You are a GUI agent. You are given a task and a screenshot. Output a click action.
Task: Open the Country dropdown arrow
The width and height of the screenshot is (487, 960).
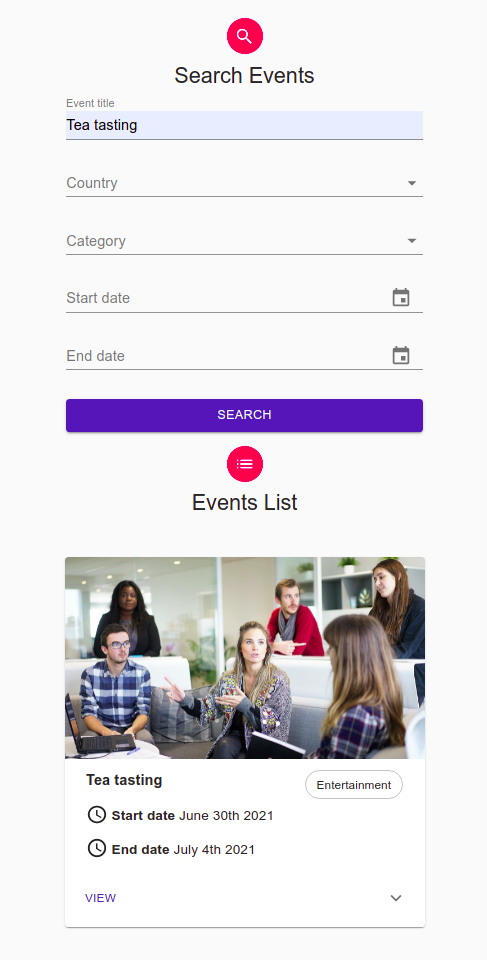[412, 183]
